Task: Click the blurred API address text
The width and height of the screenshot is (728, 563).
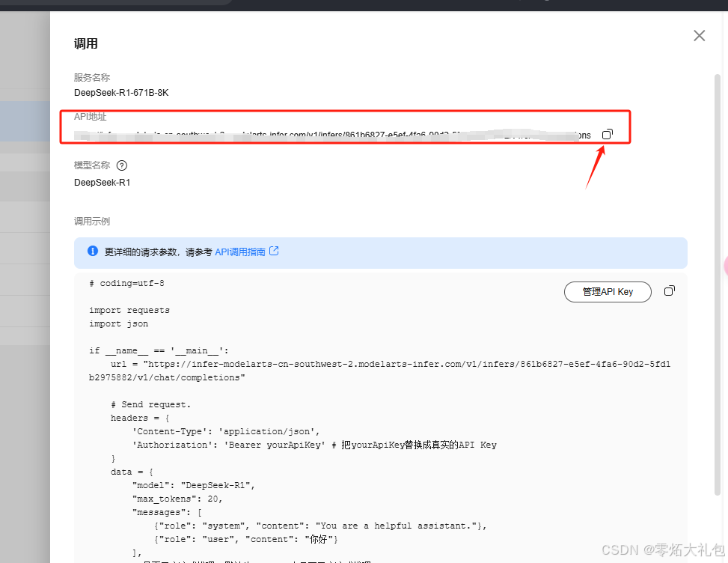Action: [x=332, y=135]
